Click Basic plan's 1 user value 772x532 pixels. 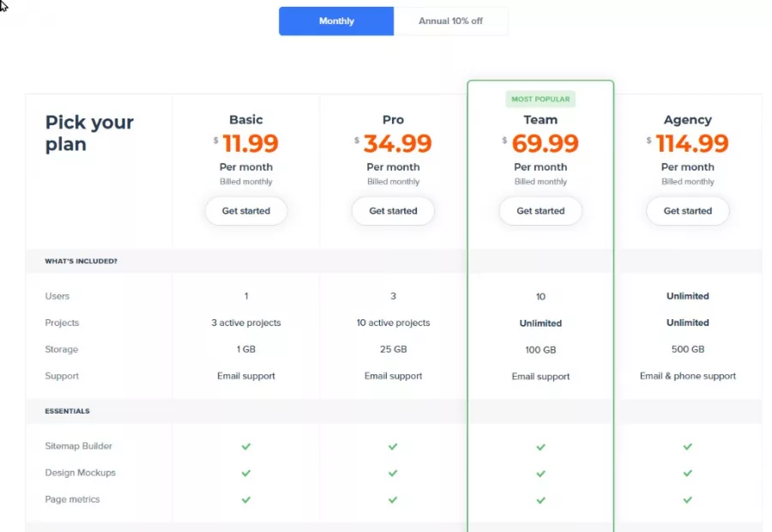point(246,296)
